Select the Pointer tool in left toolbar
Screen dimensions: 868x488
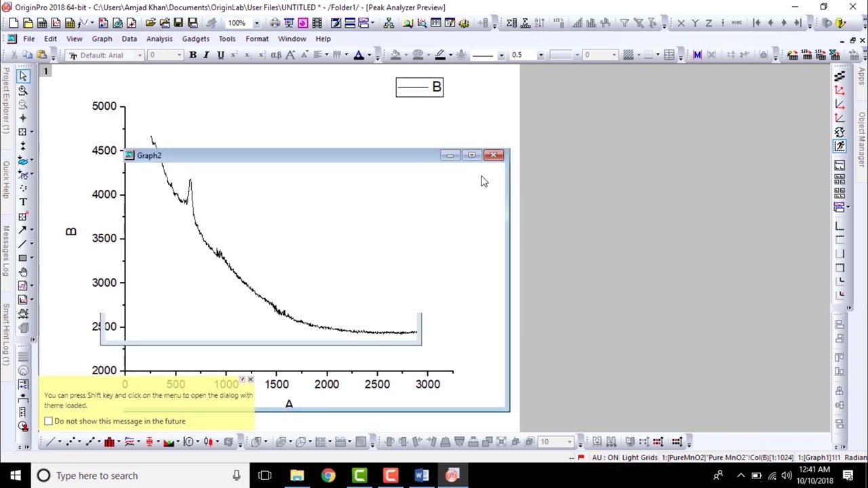23,76
